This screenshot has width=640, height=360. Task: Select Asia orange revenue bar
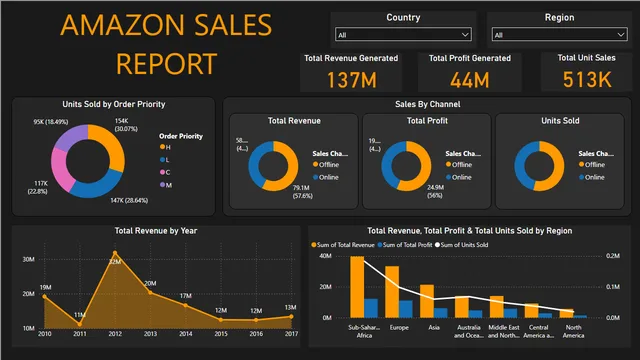(x=427, y=301)
